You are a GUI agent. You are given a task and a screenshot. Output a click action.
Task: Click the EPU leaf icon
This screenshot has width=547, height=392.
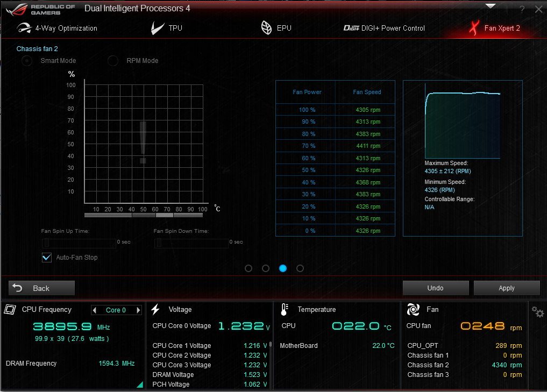coord(266,28)
